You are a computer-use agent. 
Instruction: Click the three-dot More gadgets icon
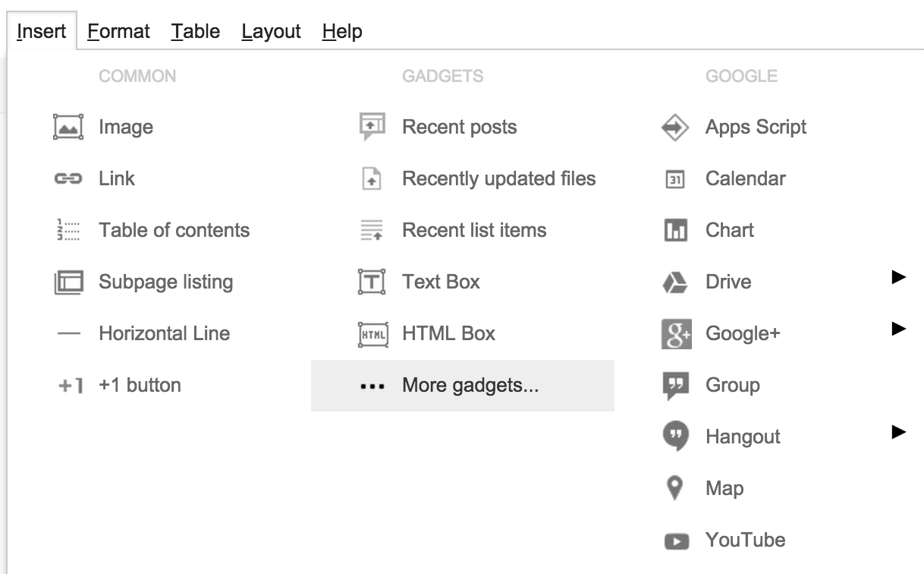pos(372,386)
